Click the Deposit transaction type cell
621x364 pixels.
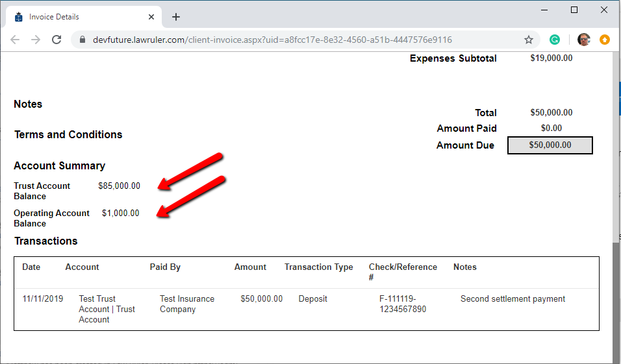312,299
